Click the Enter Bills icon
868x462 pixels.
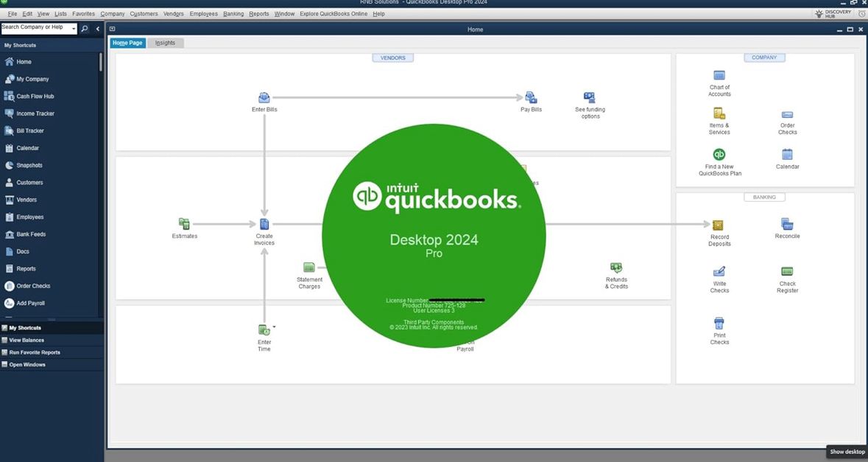point(264,98)
